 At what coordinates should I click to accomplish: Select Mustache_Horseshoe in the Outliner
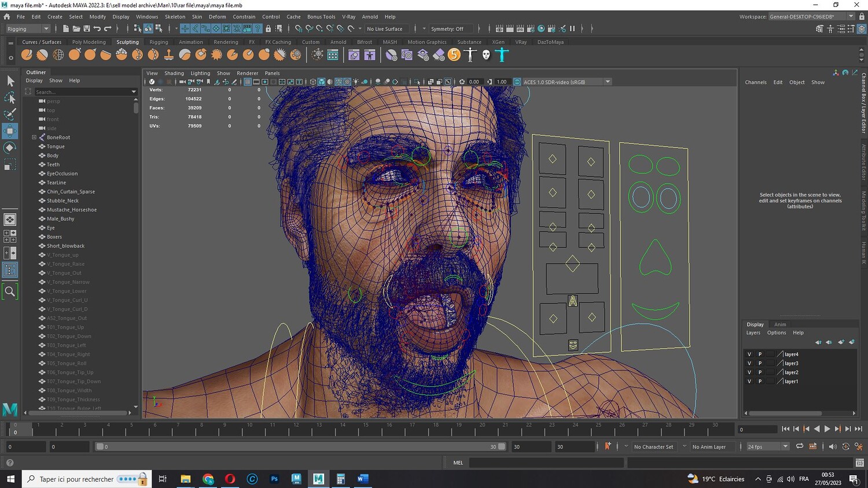[x=72, y=210]
